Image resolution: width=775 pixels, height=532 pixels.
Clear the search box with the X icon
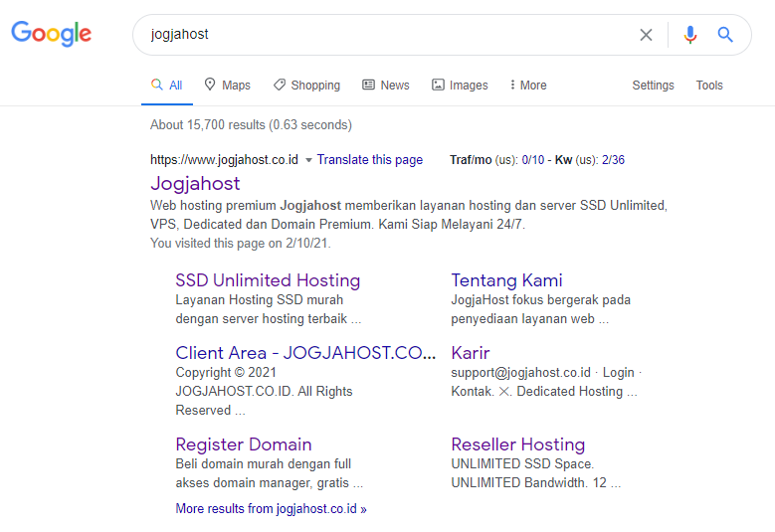tap(646, 35)
